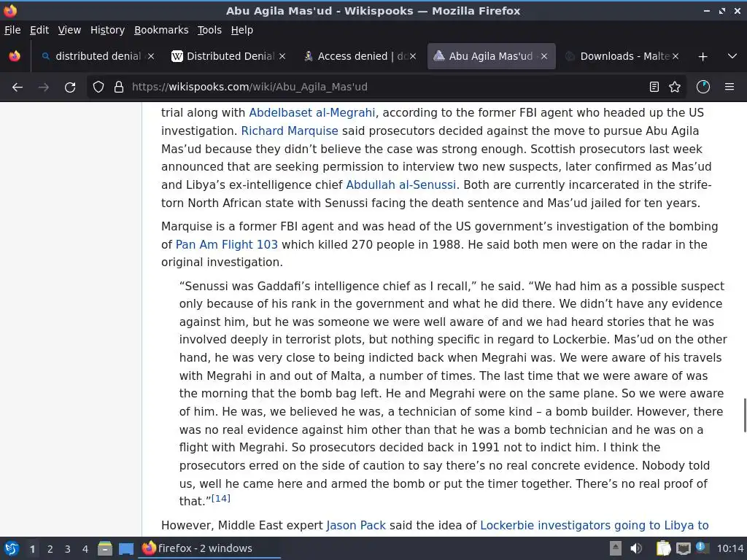
Task: Open the 'Jason Pack' link
Action: point(356,526)
